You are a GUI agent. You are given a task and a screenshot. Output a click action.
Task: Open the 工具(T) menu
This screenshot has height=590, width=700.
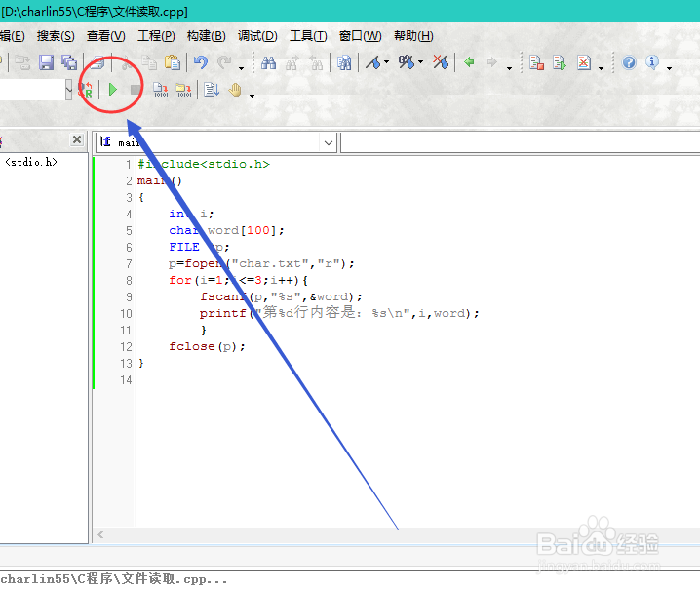point(308,36)
